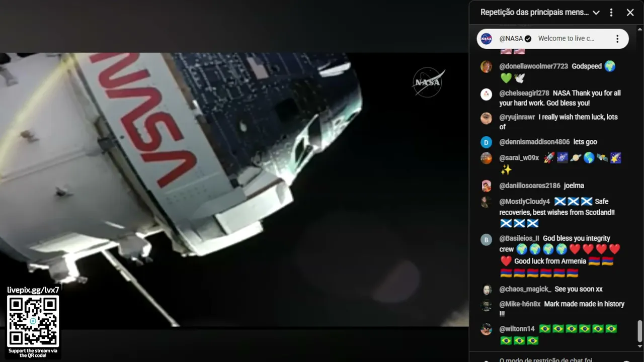Select username @donellawoolmer7723 in chat
The image size is (644, 362).
point(533,66)
